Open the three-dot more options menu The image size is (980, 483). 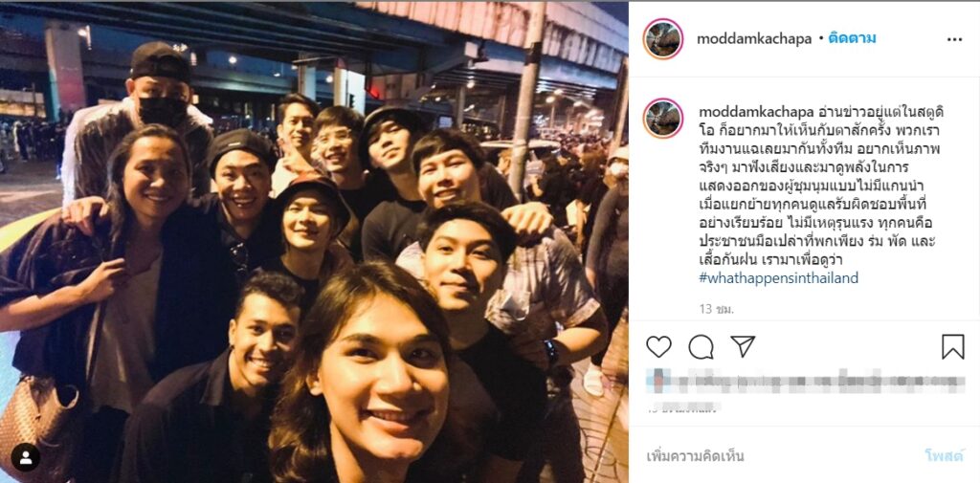[954, 39]
